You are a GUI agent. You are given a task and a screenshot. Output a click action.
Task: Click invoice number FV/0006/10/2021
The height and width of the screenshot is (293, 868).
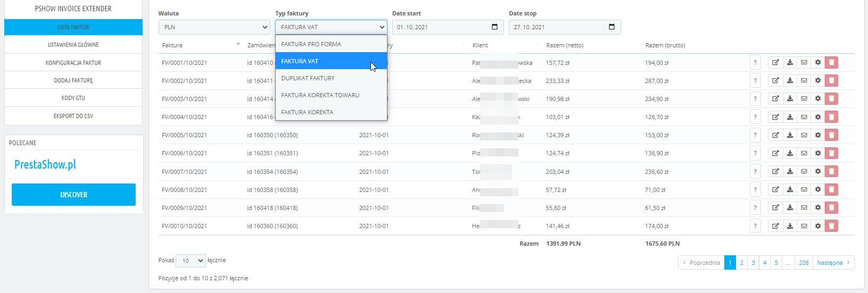click(x=184, y=153)
